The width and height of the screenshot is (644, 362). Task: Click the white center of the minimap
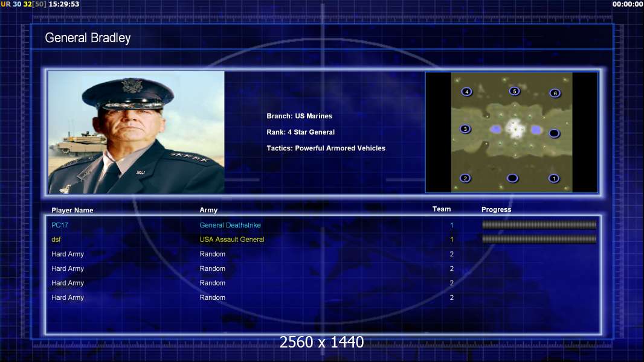[515, 129]
